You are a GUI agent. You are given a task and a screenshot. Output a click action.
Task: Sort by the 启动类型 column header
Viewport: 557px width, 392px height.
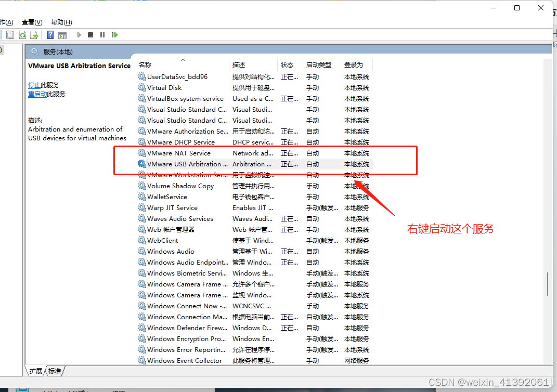[x=322, y=64]
